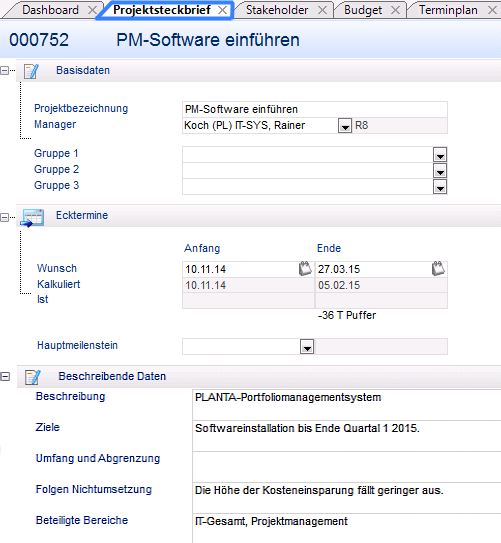Screen dimensions: 501x543
Task: Switch to the Terminplan tab
Action: point(448,10)
